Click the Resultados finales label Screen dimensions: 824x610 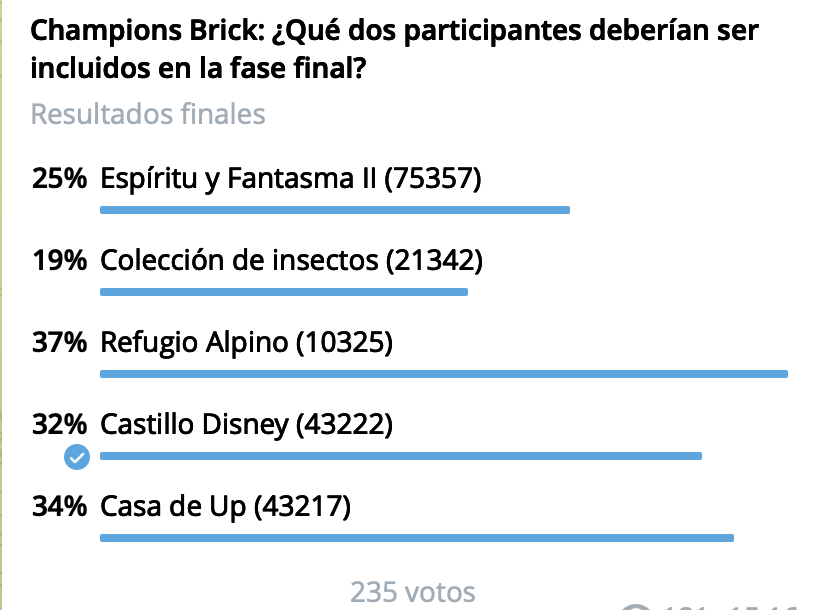[148, 114]
